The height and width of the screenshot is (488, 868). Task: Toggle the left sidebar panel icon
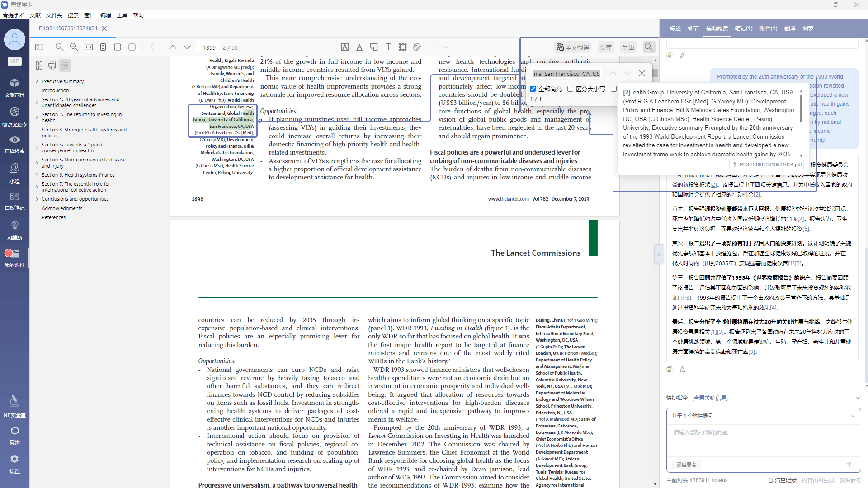point(39,47)
